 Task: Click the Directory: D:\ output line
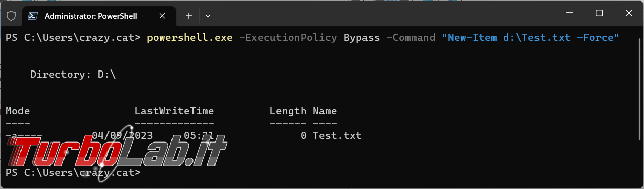[x=73, y=75]
